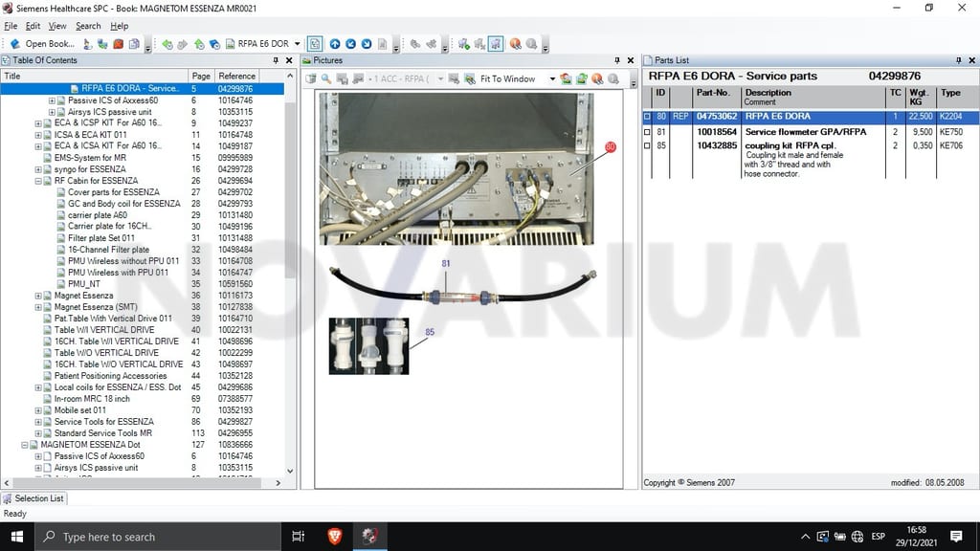
Task: Close the Pictures panel
Action: click(x=630, y=60)
